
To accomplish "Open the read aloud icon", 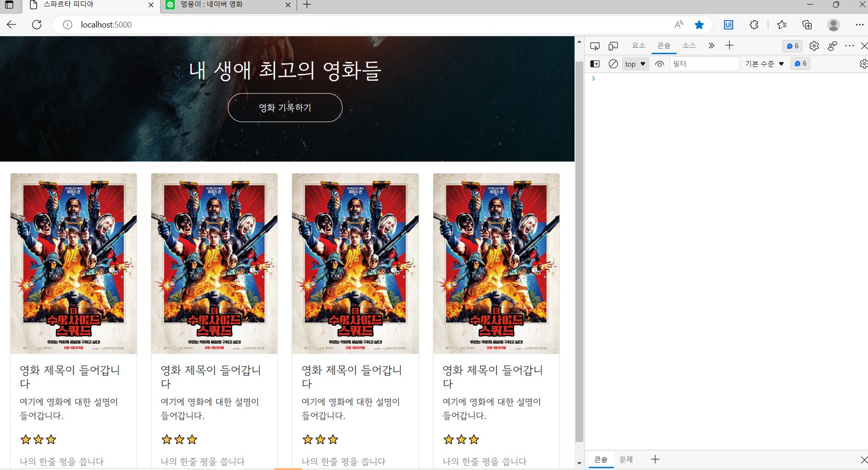I will pyautogui.click(x=679, y=25).
